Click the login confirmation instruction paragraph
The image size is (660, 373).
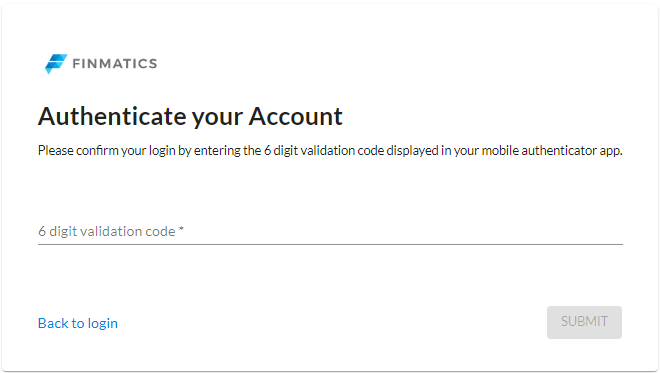pos(330,151)
